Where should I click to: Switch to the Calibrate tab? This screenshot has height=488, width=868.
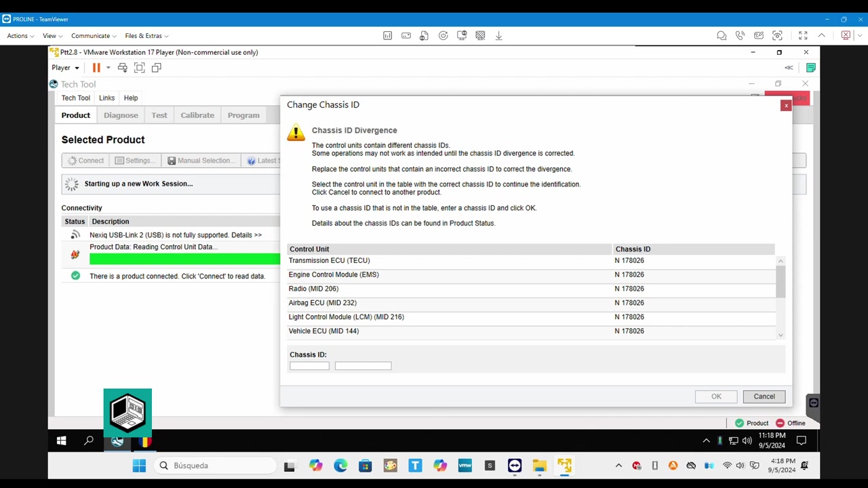click(197, 115)
